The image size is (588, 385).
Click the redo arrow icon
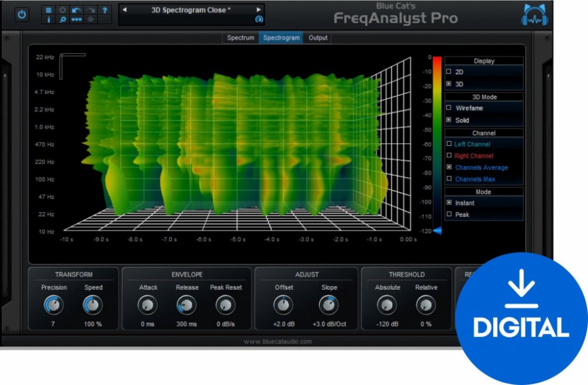pos(91,10)
